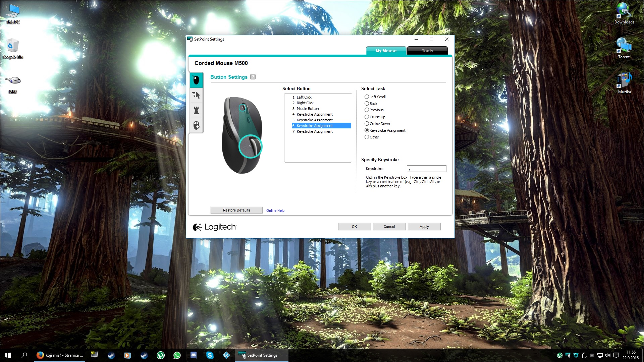This screenshot has width=644, height=362.
Task: Click the Button Settings help question icon
Action: [x=253, y=77]
